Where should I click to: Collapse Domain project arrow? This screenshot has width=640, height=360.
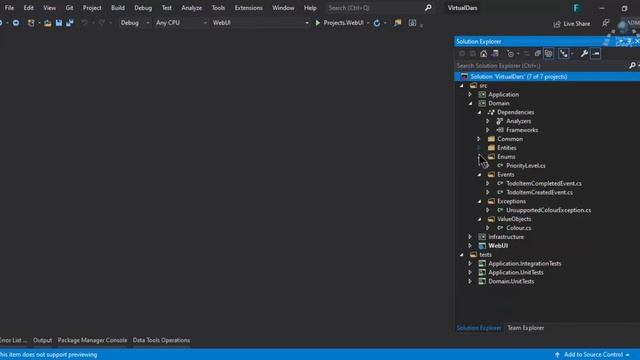pyautogui.click(x=470, y=104)
